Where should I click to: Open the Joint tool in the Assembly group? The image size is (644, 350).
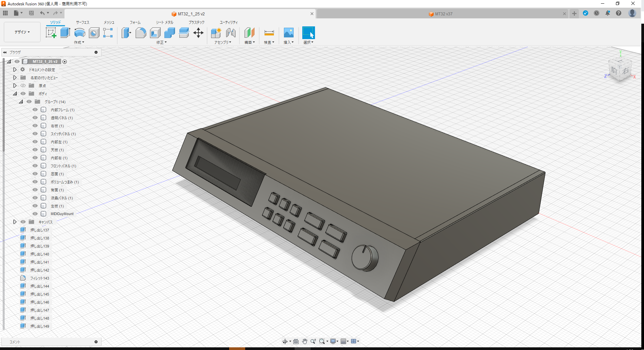point(231,33)
